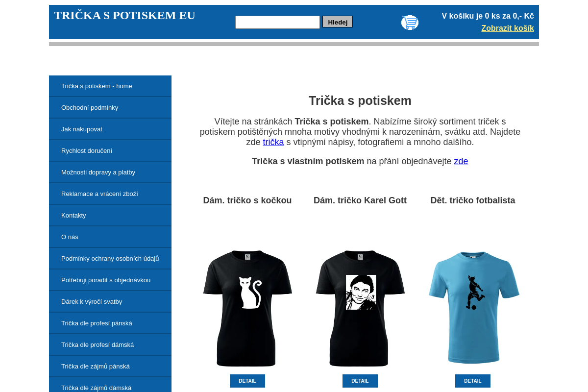Image resolution: width=588 pixels, height=392 pixels.
Task: Open Reklamace a vrácení zboží menu item
Action: 110,194
